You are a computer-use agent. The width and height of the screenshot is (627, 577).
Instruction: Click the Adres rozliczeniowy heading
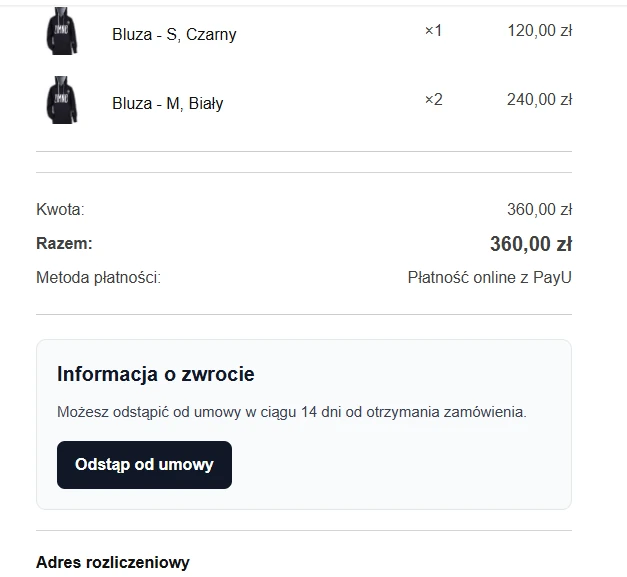point(112,562)
